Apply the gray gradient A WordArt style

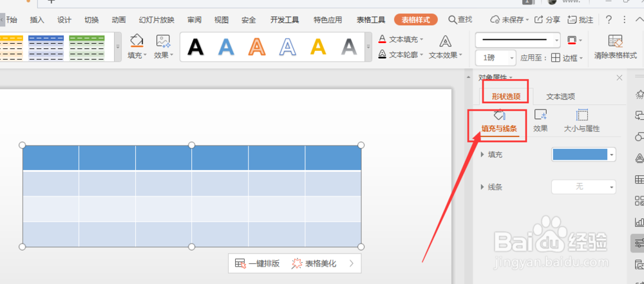(349, 46)
